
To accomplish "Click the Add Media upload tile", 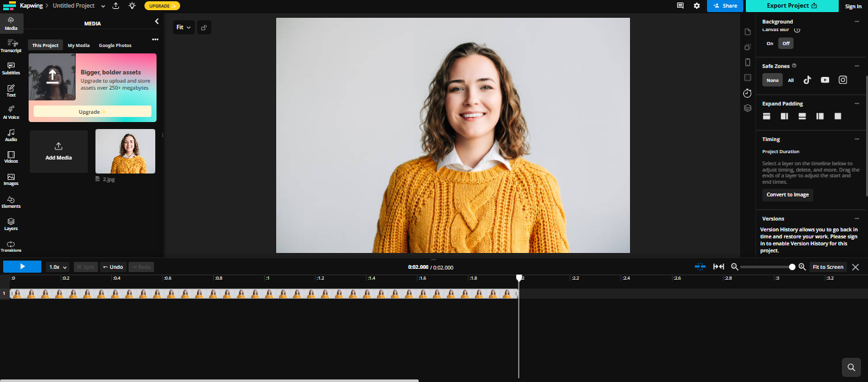I will click(x=59, y=151).
